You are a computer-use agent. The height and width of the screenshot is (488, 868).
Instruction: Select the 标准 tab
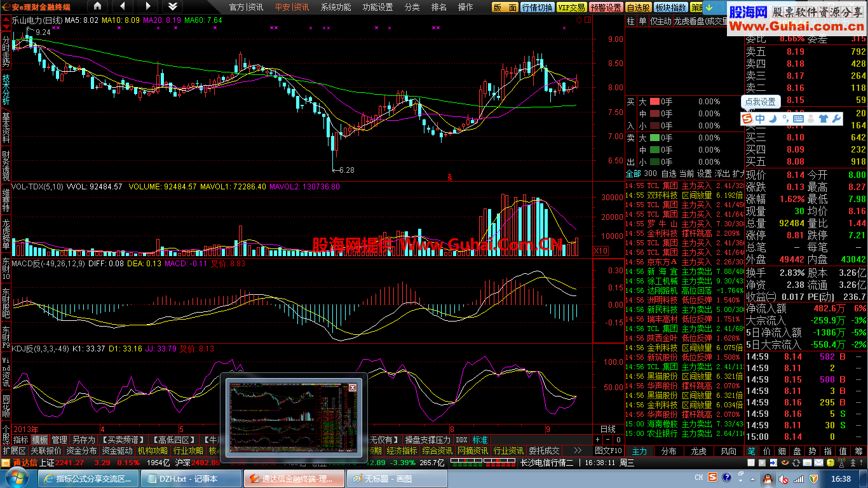tap(480, 440)
